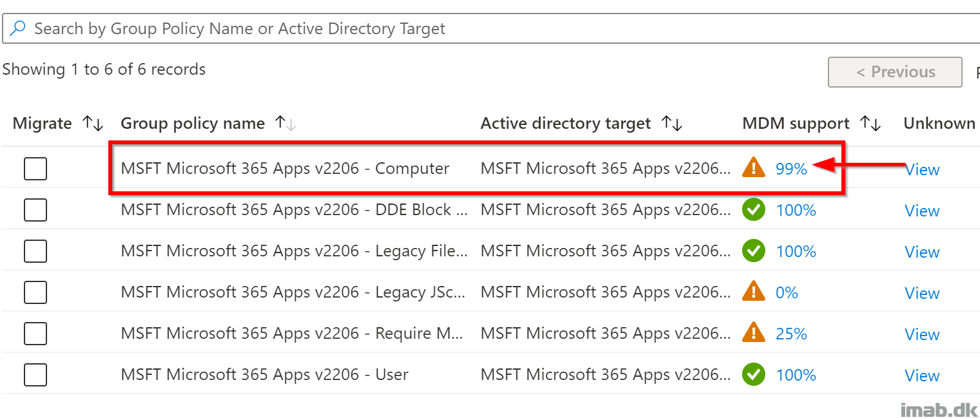
Task: Check Migrate box for Computer policy
Action: 35,169
